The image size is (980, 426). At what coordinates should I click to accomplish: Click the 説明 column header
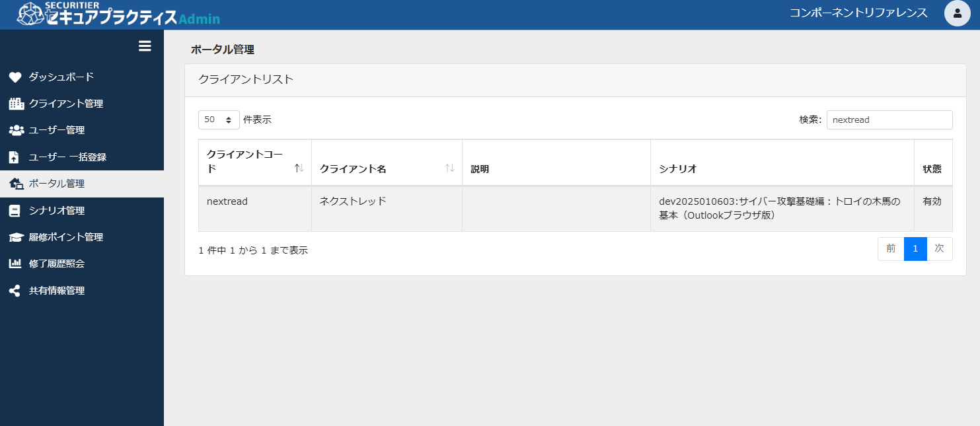coord(556,162)
